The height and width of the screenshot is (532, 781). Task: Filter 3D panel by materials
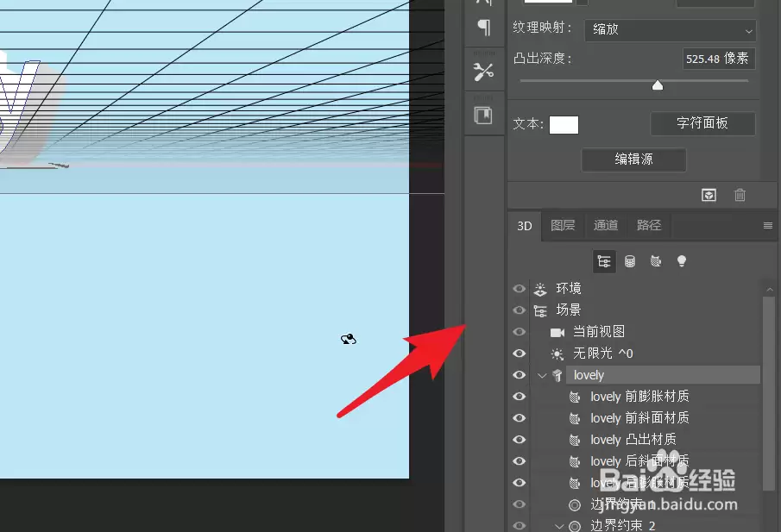656,260
